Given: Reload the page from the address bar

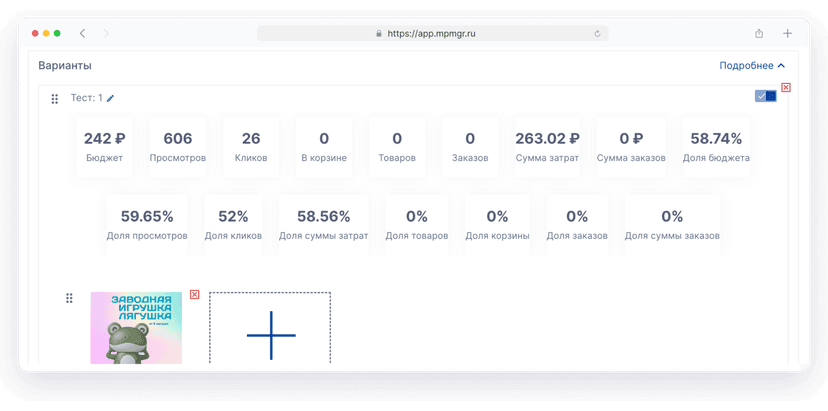Looking at the screenshot, I should coord(597,33).
